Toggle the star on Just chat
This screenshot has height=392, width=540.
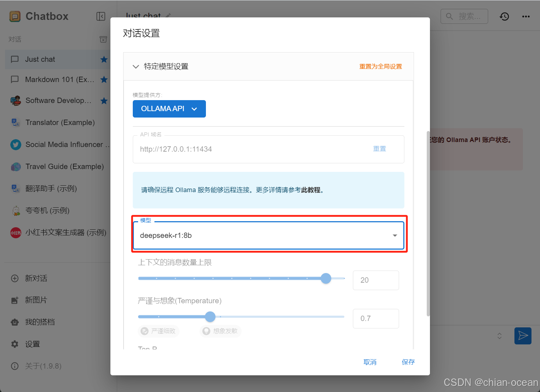(104, 59)
